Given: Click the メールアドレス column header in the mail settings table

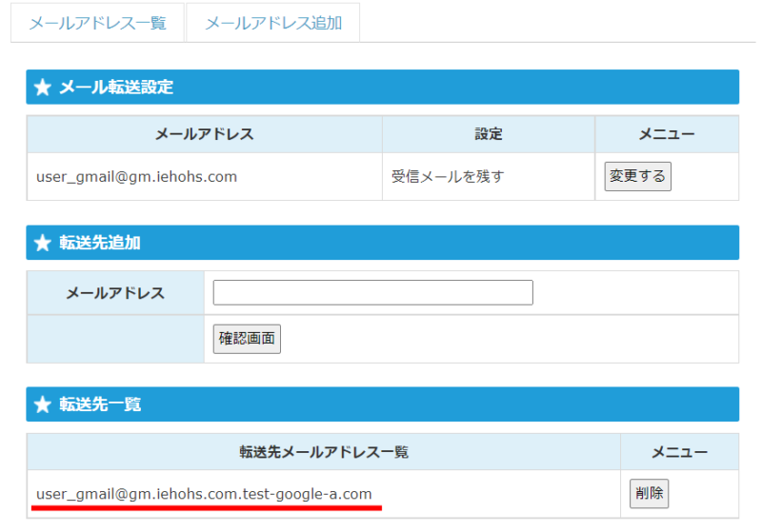Looking at the screenshot, I should tap(205, 134).
